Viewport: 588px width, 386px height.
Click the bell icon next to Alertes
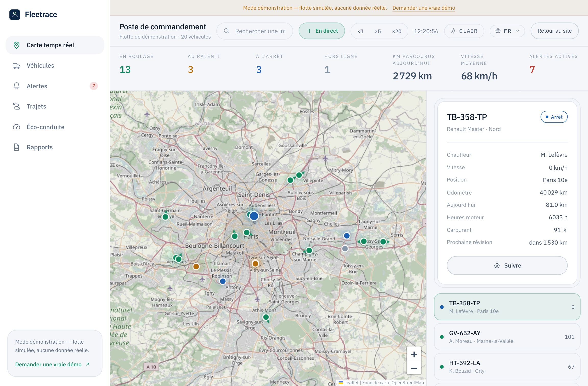(x=17, y=86)
